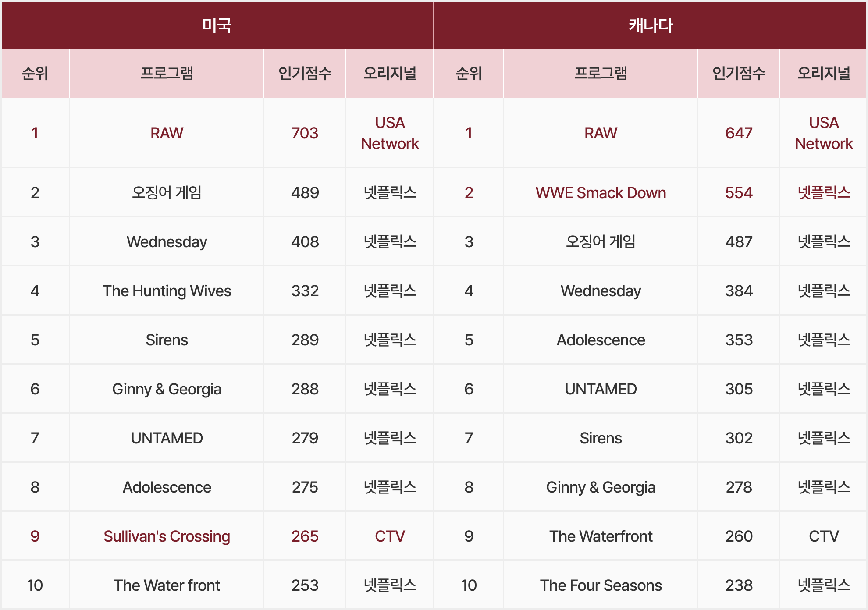Screen dimensions: 868x610
Task: Click the 554 popularity score
Action: pos(739,193)
